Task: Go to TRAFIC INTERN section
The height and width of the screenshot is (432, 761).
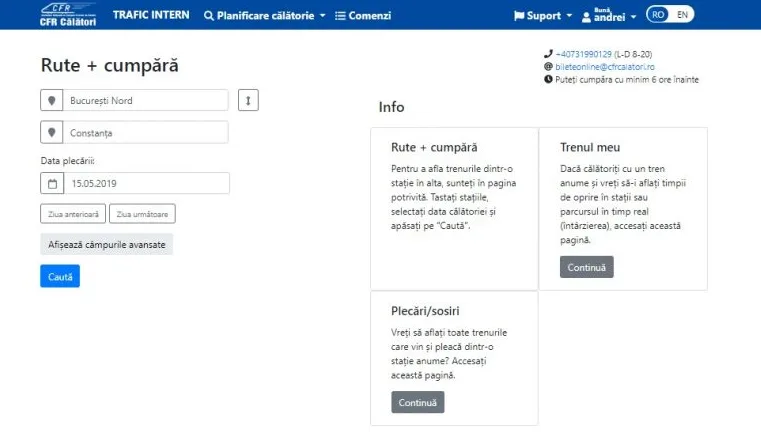Action: (151, 16)
